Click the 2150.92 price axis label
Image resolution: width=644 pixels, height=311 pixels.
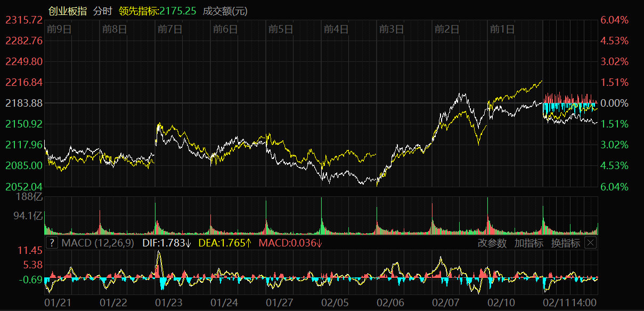tap(24, 124)
